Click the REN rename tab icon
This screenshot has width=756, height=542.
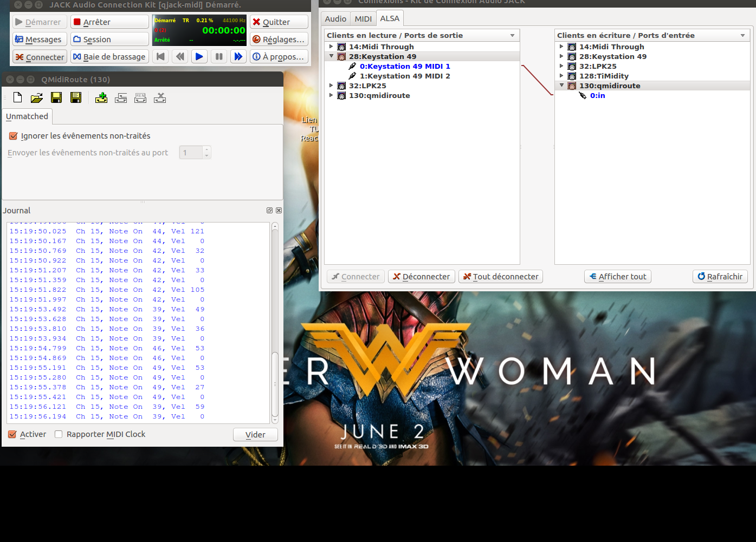point(140,97)
